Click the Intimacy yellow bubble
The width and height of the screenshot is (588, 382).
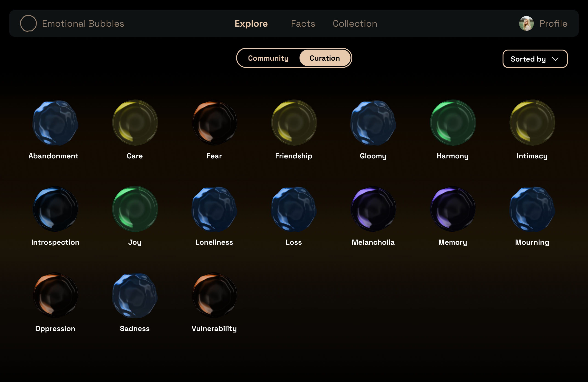point(532,123)
